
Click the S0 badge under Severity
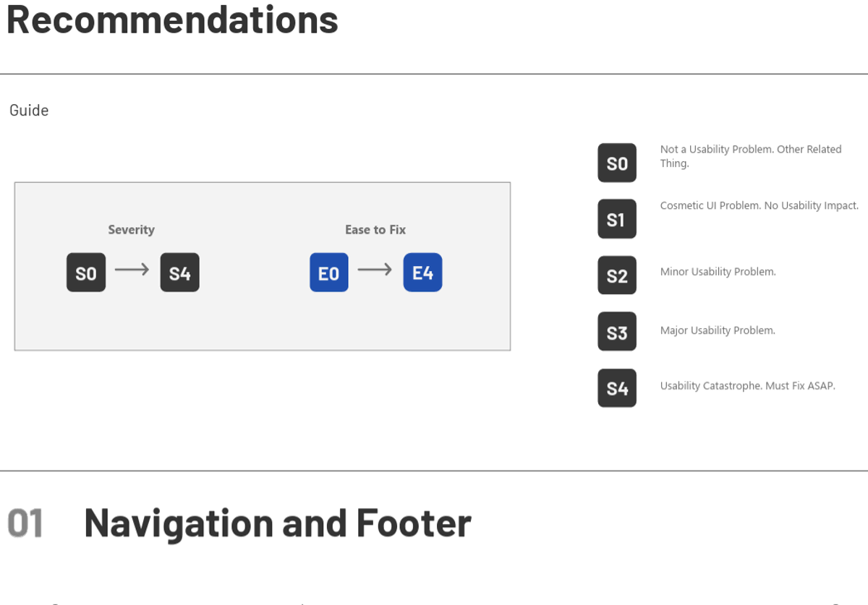86,273
